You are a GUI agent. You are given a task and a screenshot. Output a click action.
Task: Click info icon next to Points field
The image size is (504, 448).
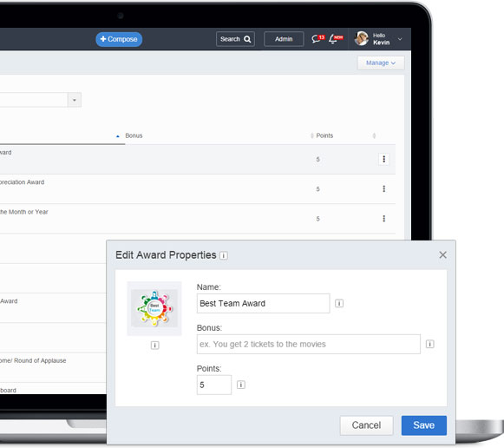241,385
